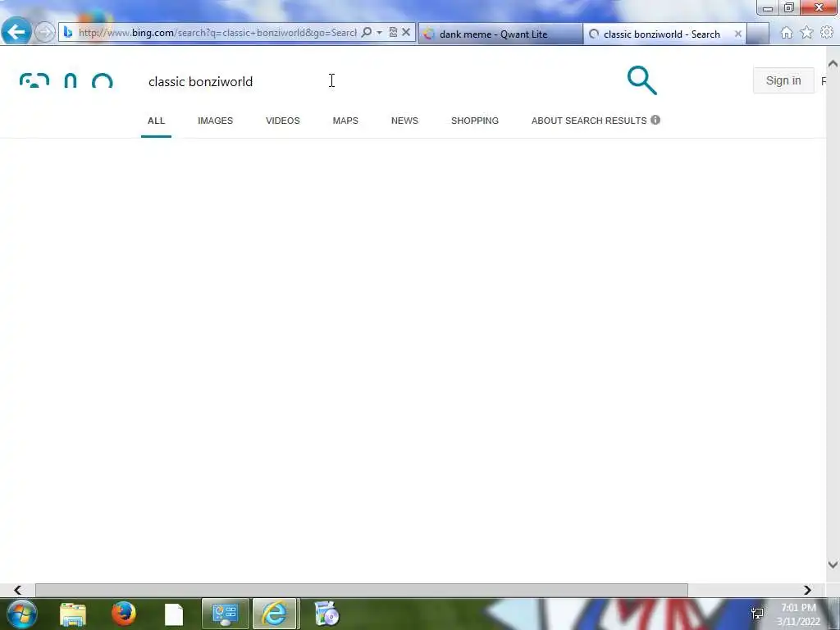Minimize the Internet Explorer window

click(x=768, y=8)
